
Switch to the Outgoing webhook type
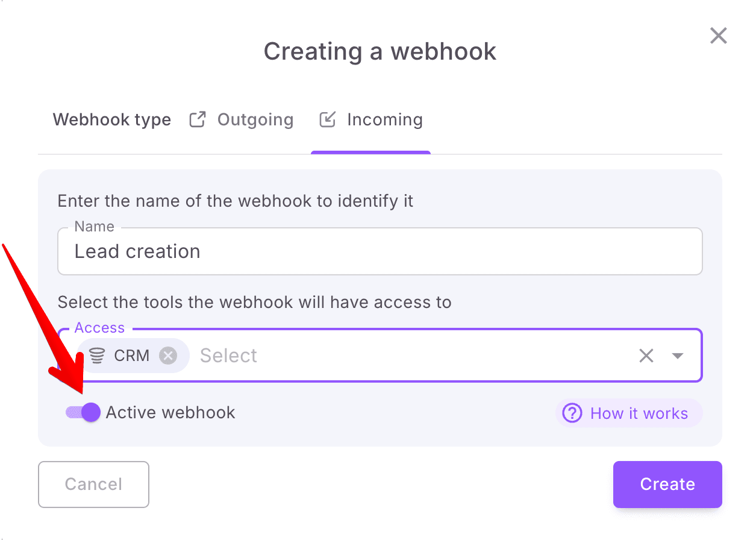point(255,120)
